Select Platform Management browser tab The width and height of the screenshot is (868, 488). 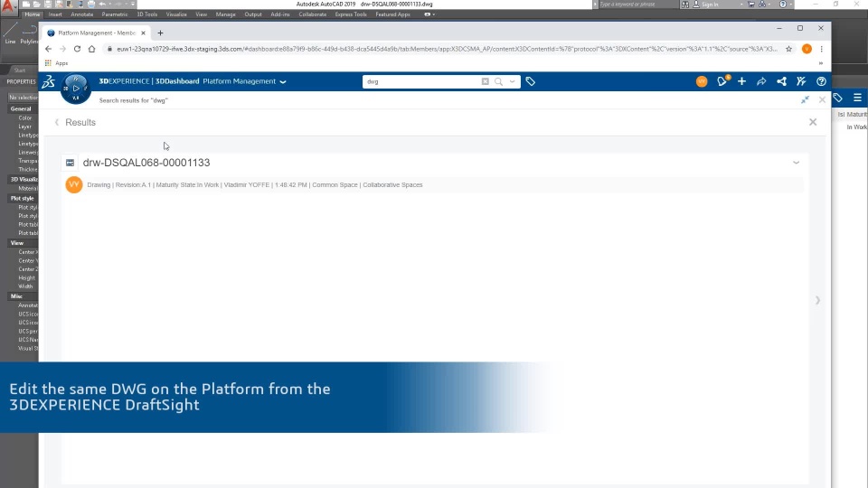[x=96, y=33]
